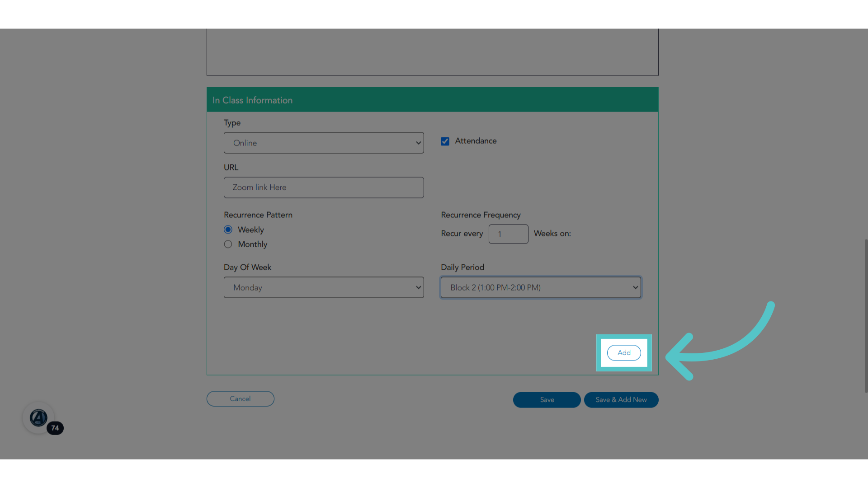Click the Day Of Week label
The width and height of the screenshot is (868, 488).
tap(247, 267)
